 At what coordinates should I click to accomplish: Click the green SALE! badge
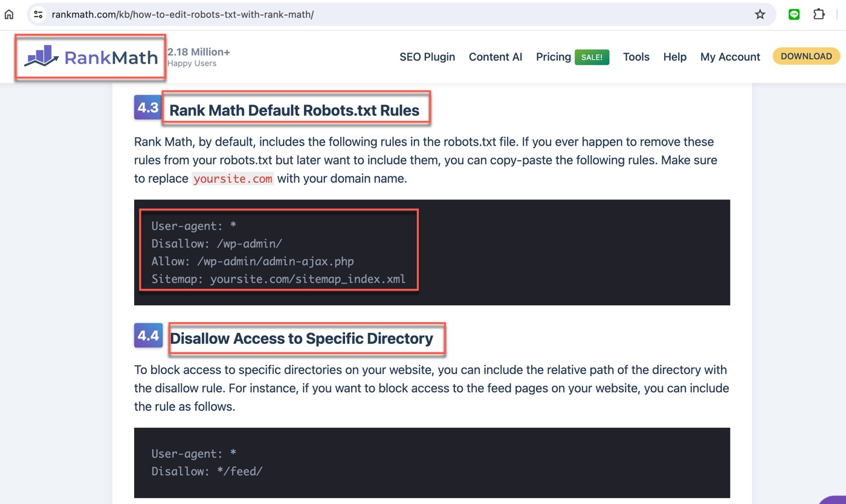point(592,57)
